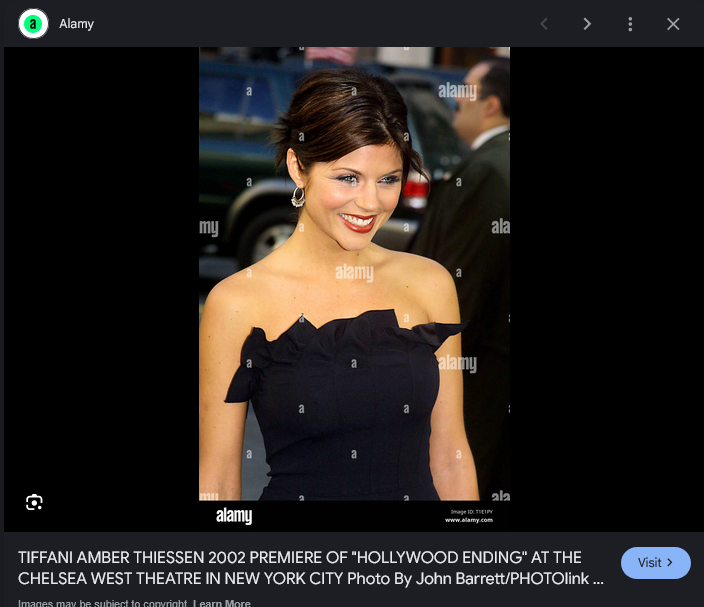Click 'Images may be subject to copyright' text
This screenshot has width=704, height=607.
point(102,603)
